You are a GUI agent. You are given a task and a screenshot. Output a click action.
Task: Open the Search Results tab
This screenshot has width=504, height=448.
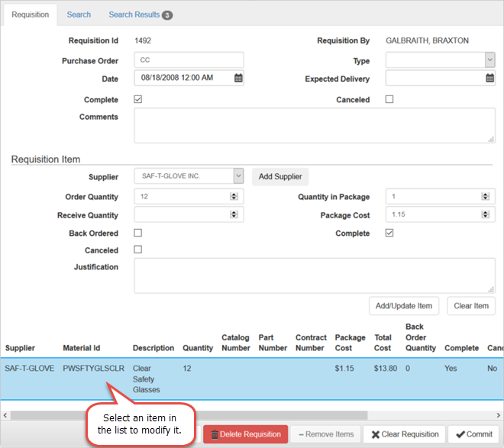pyautogui.click(x=134, y=15)
